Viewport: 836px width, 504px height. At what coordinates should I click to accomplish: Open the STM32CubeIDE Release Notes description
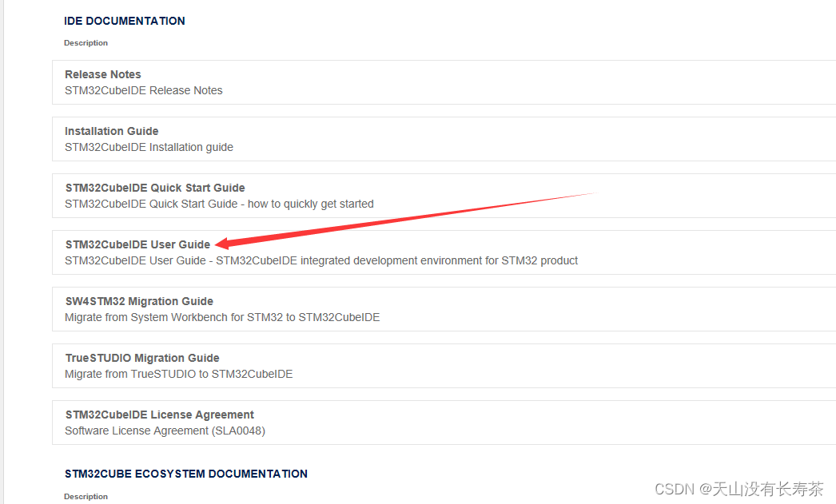click(x=143, y=90)
